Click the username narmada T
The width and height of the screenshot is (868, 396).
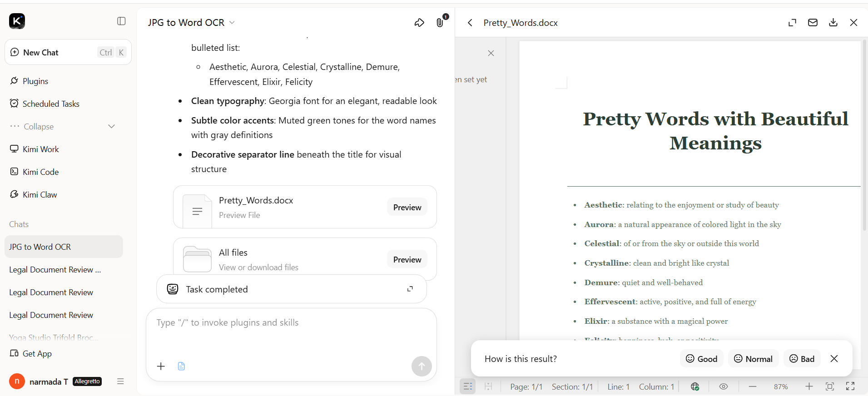[49, 381]
